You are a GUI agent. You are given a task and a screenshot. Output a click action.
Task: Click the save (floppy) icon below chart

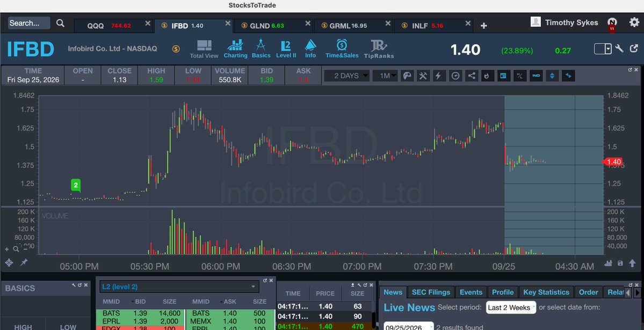coord(620,263)
